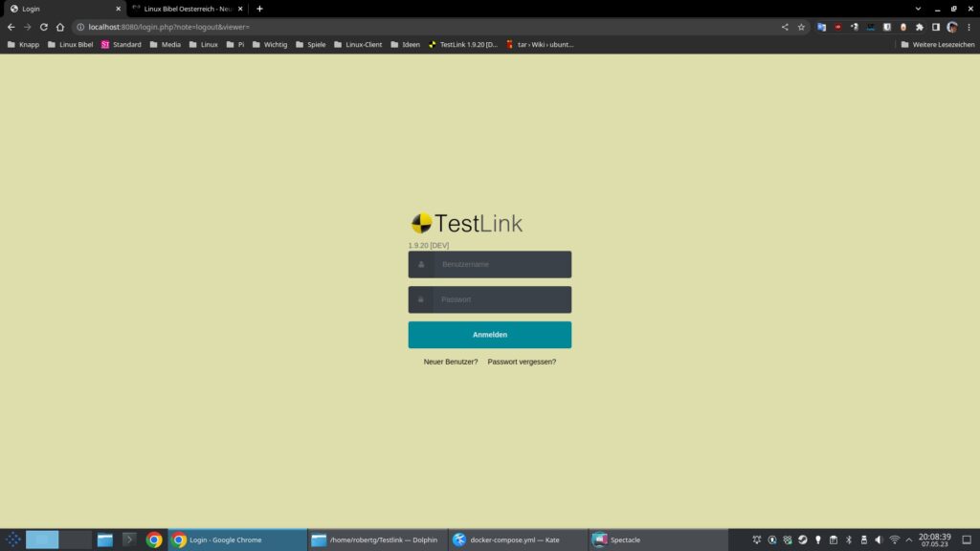Open the Spiele bookmark folder
The image size is (980, 551).
[311, 44]
